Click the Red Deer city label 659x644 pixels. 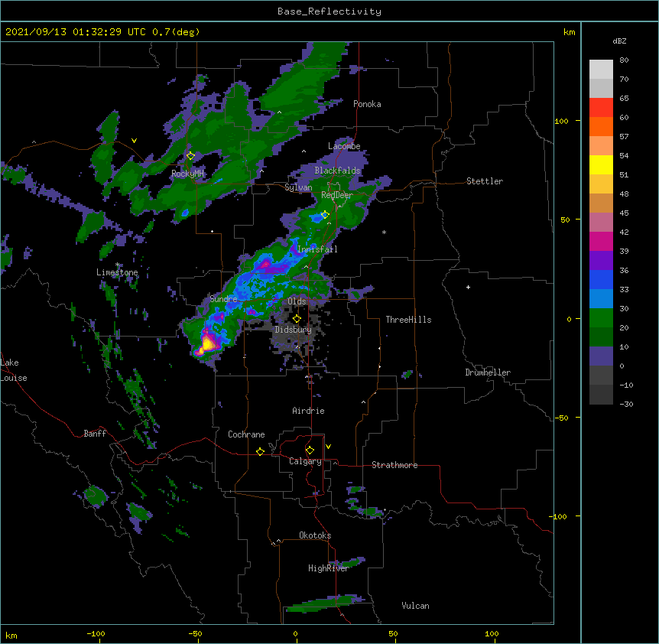point(336,195)
